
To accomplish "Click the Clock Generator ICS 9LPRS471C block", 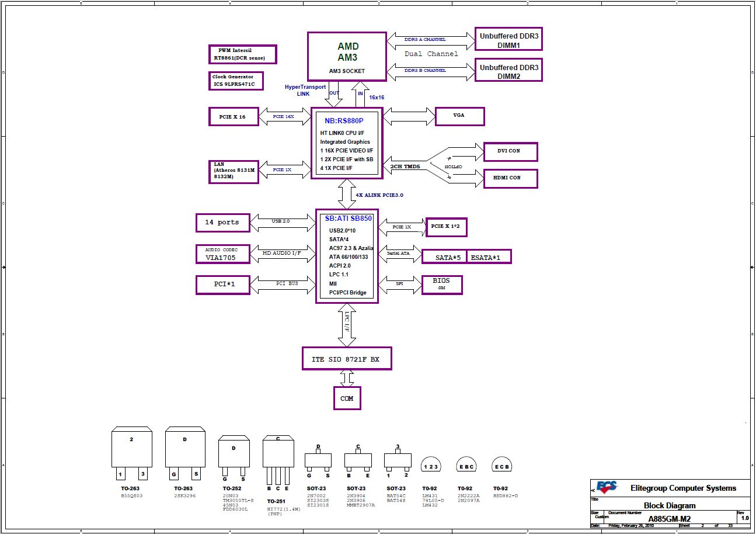I will pyautogui.click(x=236, y=81).
